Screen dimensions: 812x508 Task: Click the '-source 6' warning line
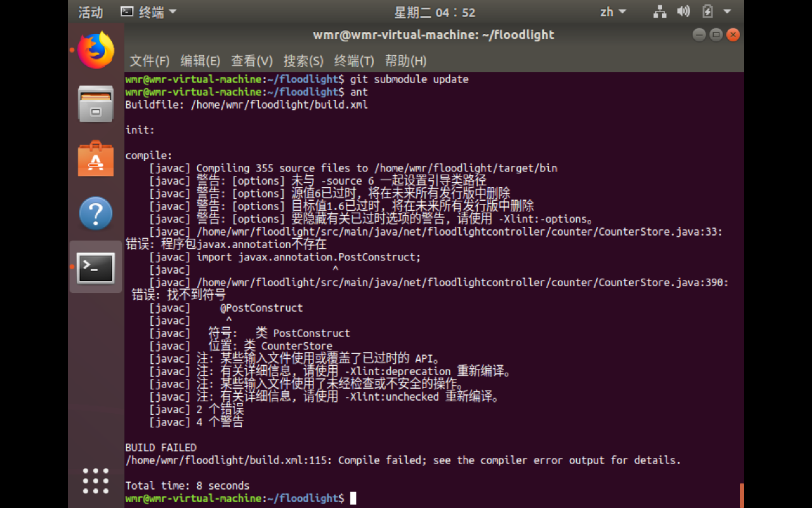[x=318, y=181]
